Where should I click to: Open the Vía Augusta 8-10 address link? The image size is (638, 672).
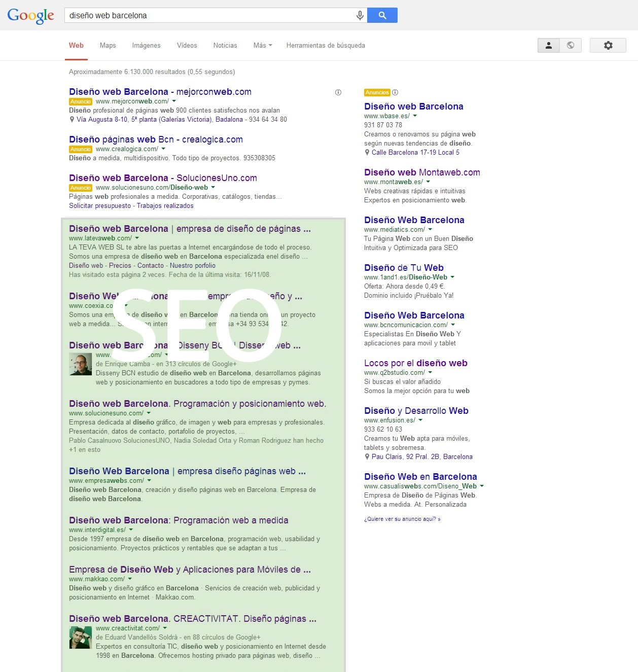144,120
